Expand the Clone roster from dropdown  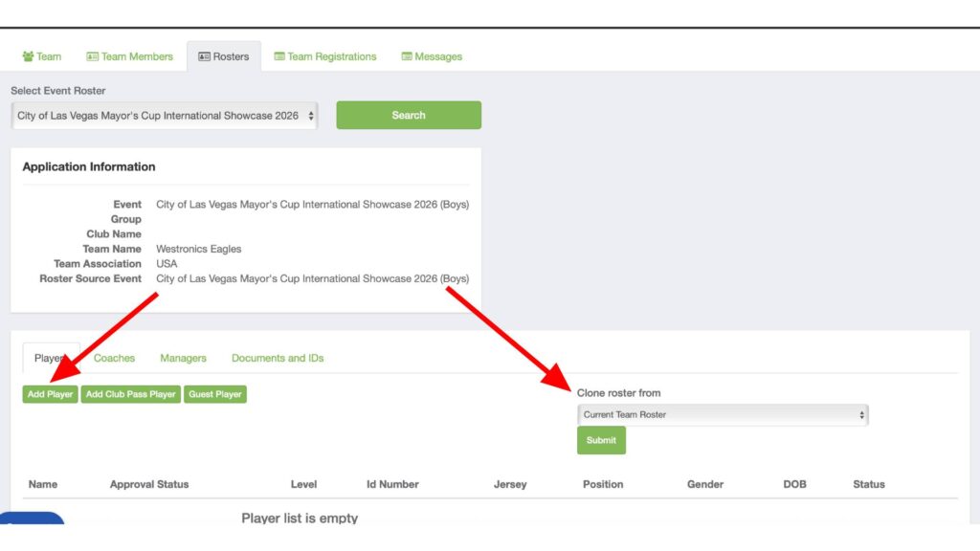(x=723, y=415)
